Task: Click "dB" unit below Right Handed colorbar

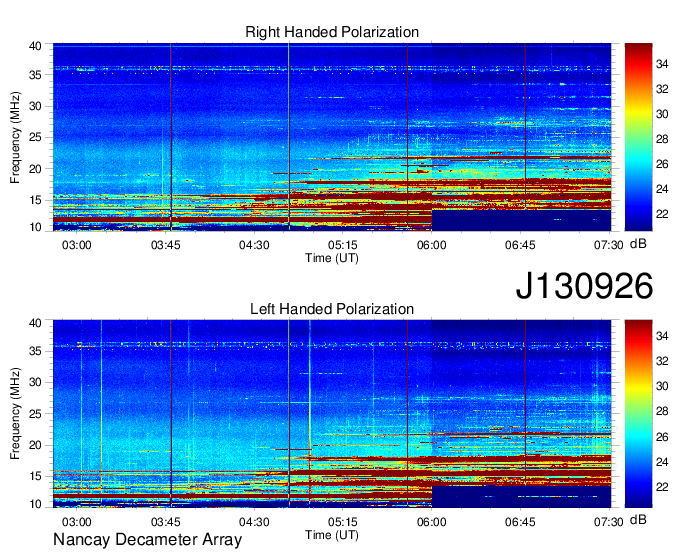Action: point(638,244)
